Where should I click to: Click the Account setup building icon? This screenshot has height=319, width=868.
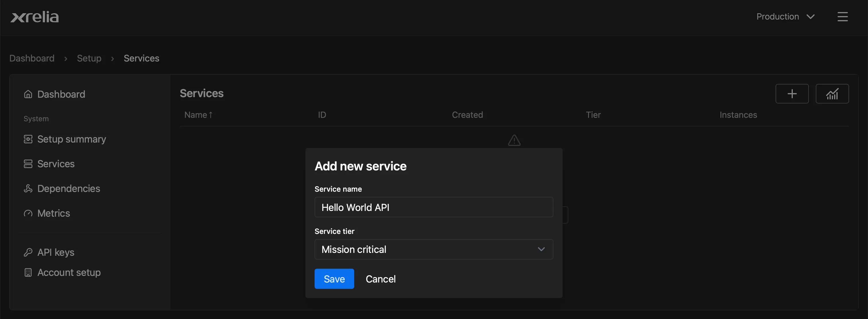[x=28, y=272]
